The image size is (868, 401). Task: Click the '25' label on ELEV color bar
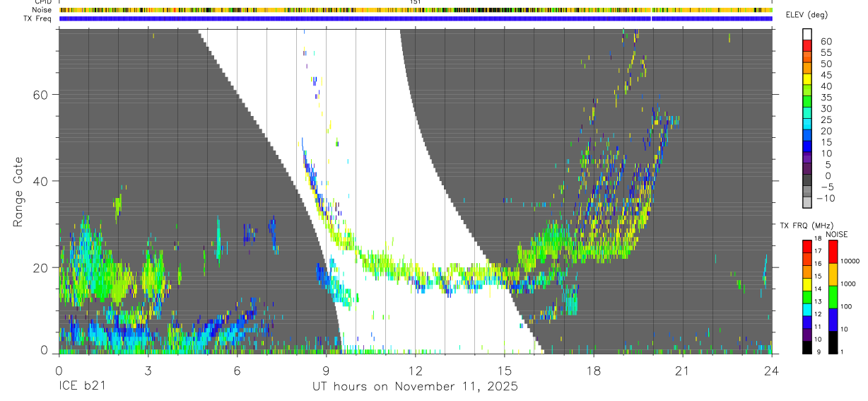[826, 120]
